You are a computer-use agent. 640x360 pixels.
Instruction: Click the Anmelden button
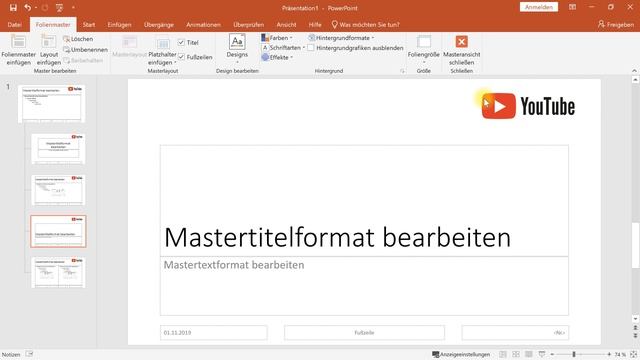539,7
